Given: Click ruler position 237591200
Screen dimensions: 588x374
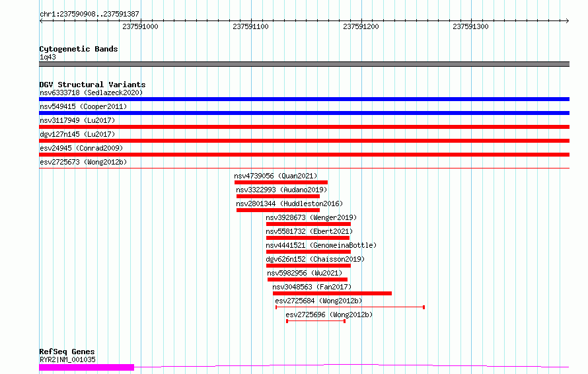Looking at the screenshot, I should (x=361, y=26).
